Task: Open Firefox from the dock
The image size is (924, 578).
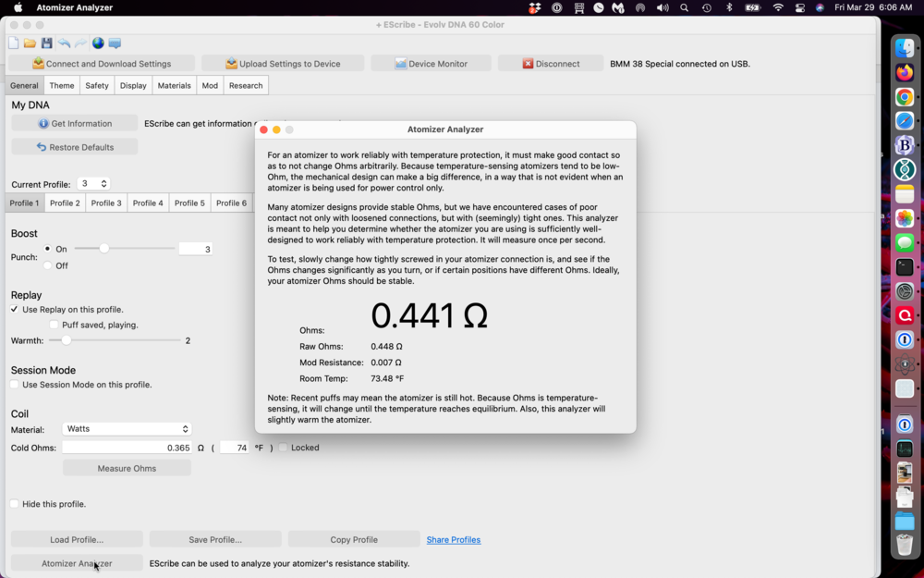Action: pos(905,72)
